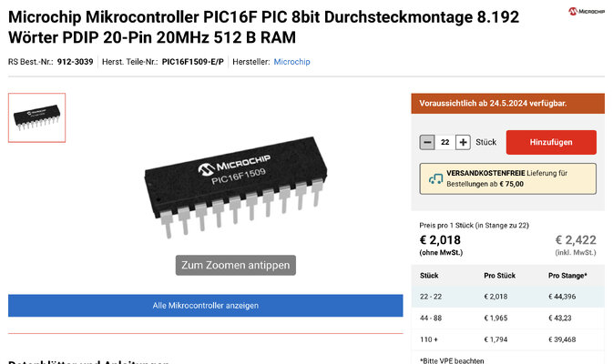Click the Microchip logo in top corner
Image resolution: width=613 pixels, height=364 pixels.
[x=587, y=11]
